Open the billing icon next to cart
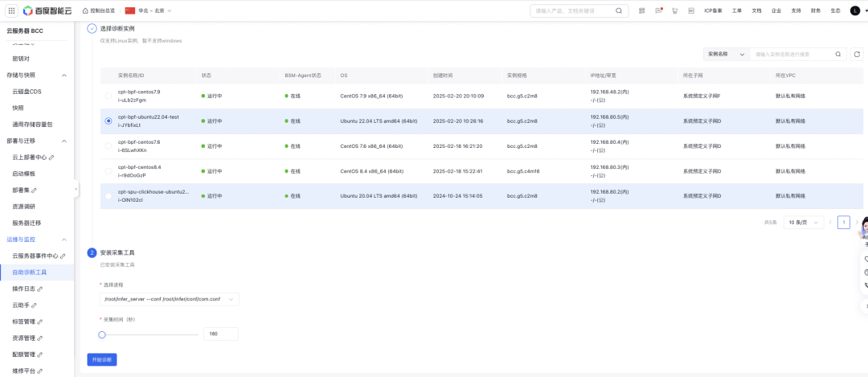The image size is (868, 377). pyautogui.click(x=691, y=10)
